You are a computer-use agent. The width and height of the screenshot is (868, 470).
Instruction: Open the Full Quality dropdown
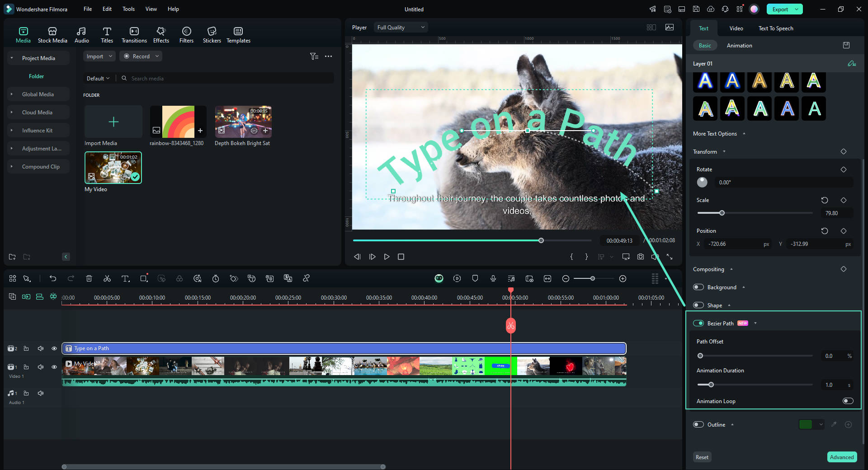[401, 27]
